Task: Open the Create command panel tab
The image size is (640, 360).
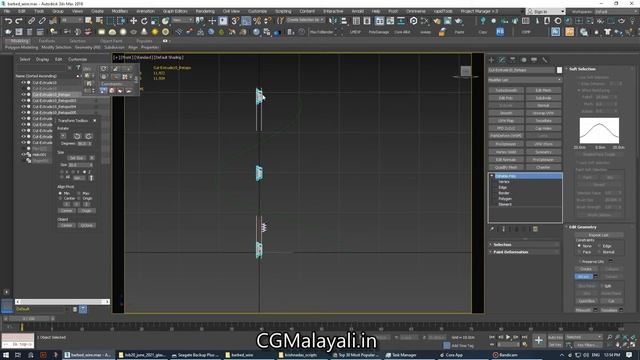Action: pos(491,60)
